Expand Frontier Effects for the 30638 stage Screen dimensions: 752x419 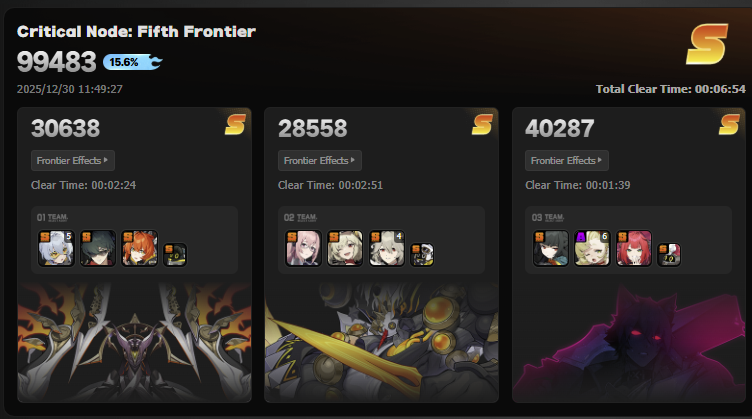pyautogui.click(x=73, y=161)
